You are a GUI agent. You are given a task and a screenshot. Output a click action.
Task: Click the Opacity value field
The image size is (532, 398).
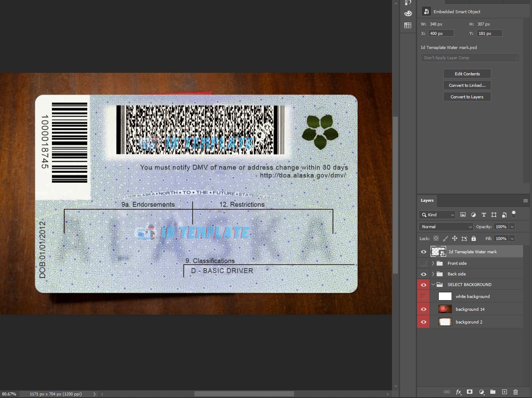click(x=501, y=227)
